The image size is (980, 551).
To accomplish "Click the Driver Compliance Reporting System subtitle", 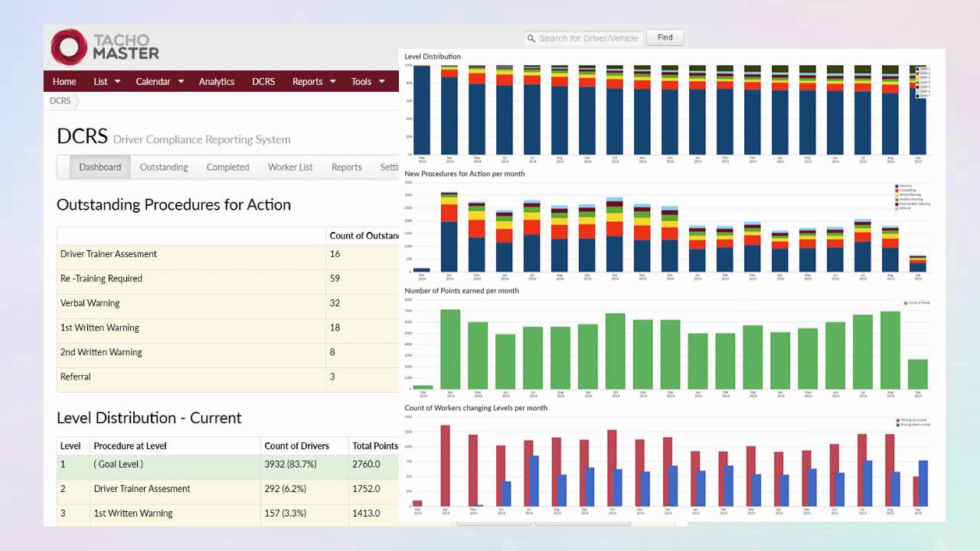I will pos(202,140).
